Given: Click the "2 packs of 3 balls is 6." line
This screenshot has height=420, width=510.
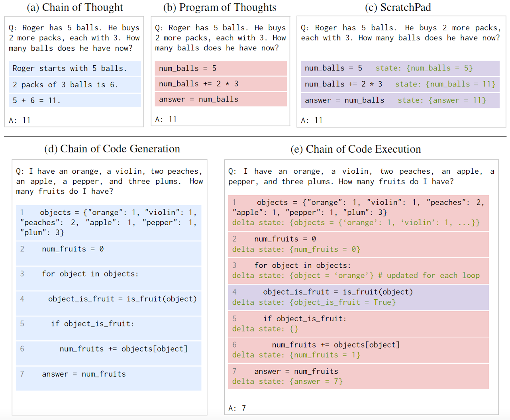Looking at the screenshot, I should pos(65,85).
